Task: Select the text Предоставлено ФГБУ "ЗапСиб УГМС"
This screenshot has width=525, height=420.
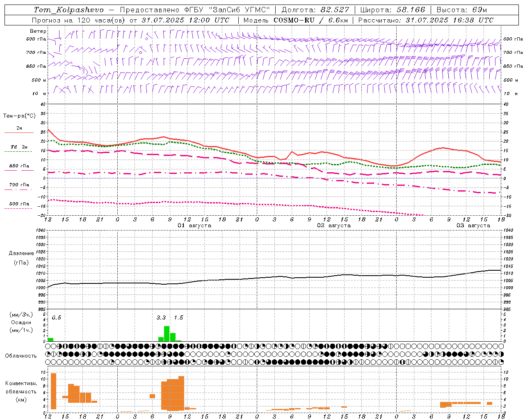Action: [195, 10]
